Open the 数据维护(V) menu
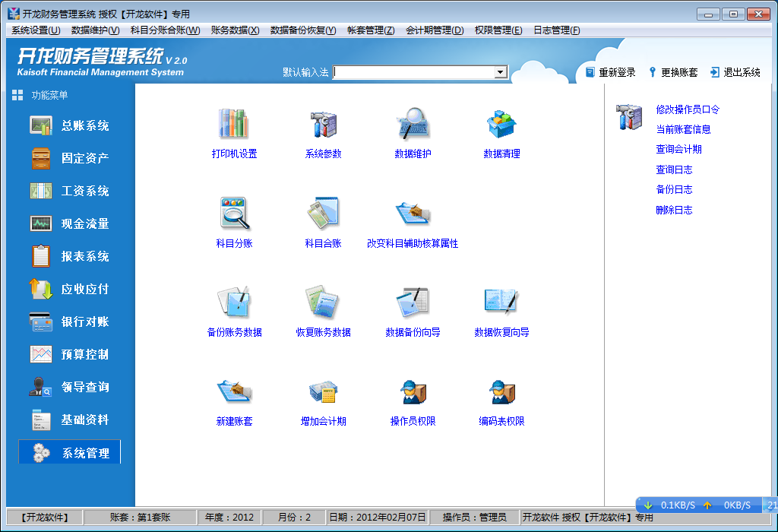The width and height of the screenshot is (778, 532). 95,30
